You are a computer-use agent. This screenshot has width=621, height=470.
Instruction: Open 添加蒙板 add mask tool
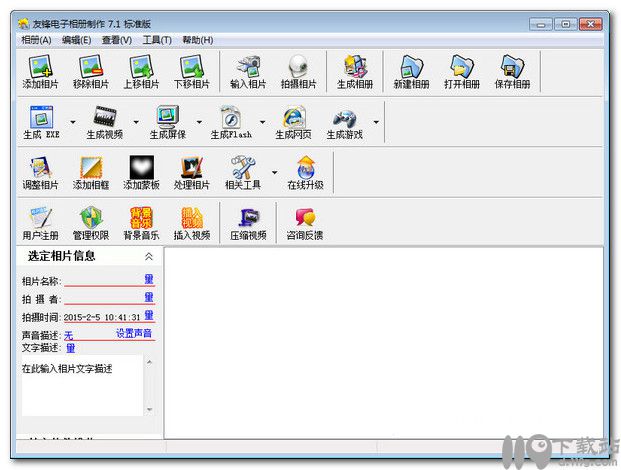point(141,173)
